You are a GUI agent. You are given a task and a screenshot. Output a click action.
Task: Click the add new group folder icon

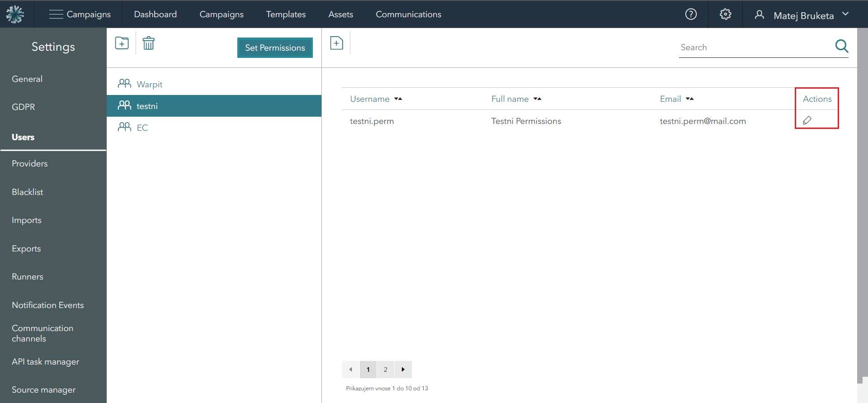122,43
